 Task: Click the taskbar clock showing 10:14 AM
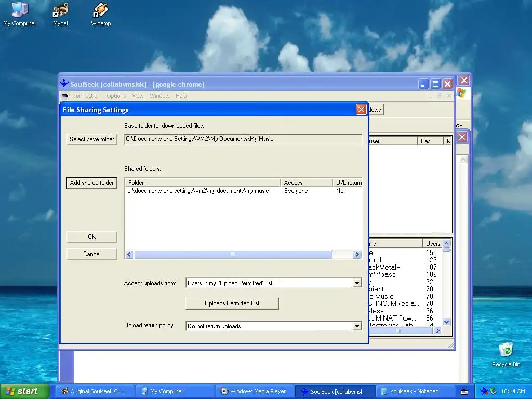tap(513, 392)
